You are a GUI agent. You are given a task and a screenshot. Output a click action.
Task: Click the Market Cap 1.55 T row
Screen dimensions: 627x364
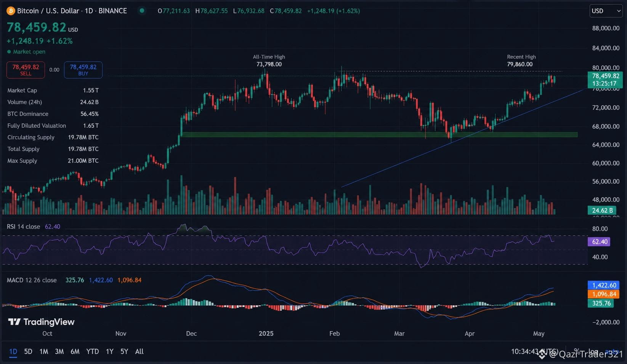[53, 90]
